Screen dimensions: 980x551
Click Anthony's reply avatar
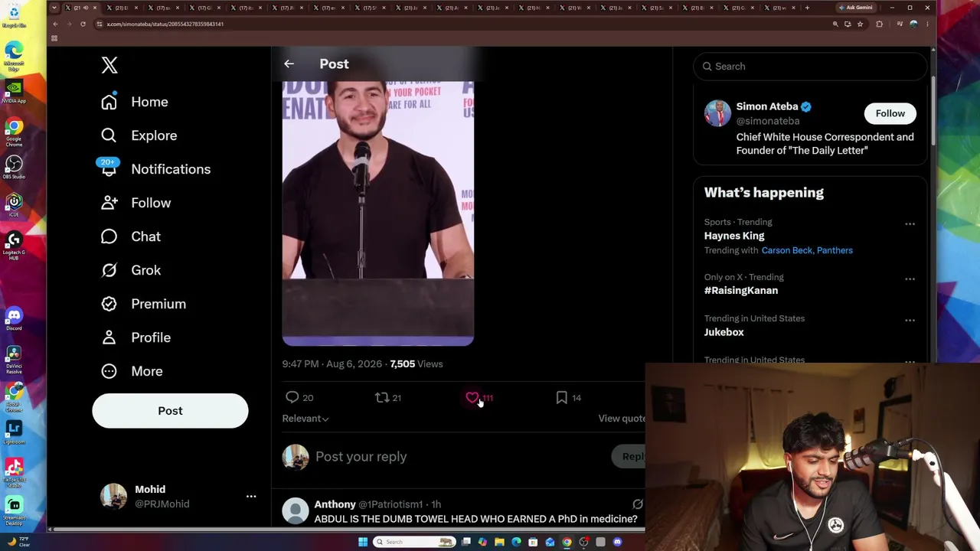[296, 510]
